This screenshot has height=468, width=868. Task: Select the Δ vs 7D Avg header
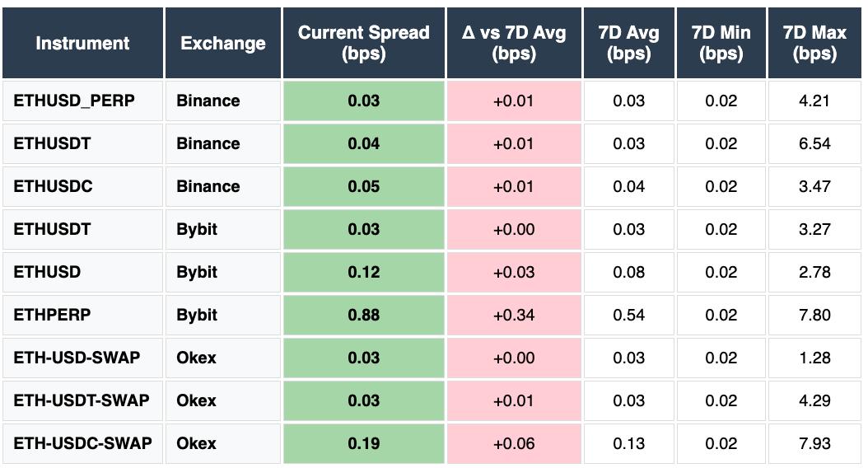click(514, 43)
